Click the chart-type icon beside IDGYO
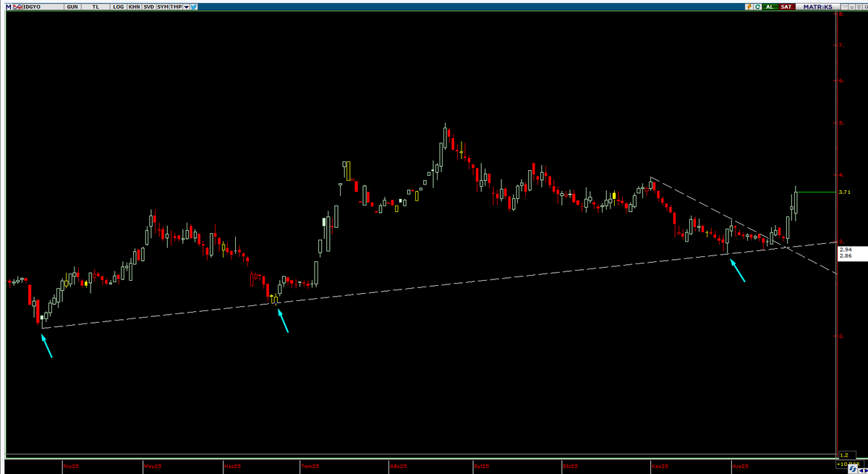The width and height of the screenshot is (868, 474). [18, 7]
